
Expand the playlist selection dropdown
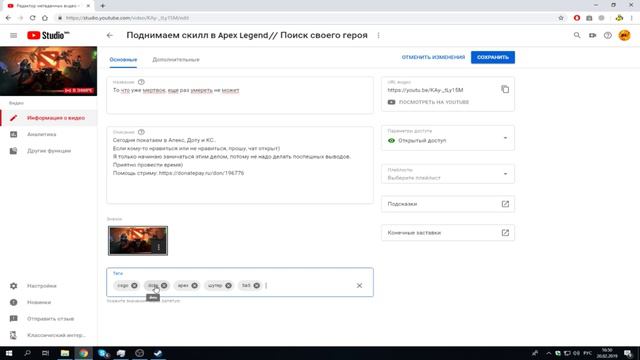point(448,174)
